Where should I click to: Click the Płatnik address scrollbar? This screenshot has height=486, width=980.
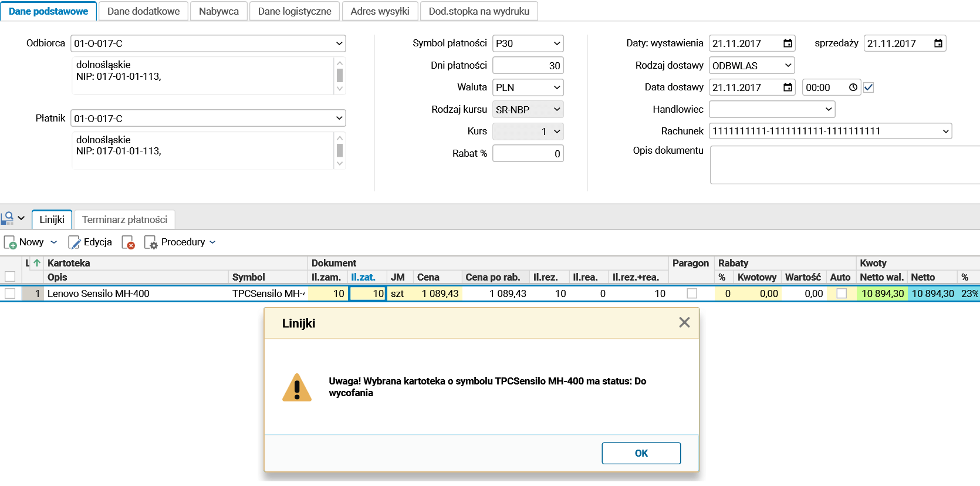point(339,151)
